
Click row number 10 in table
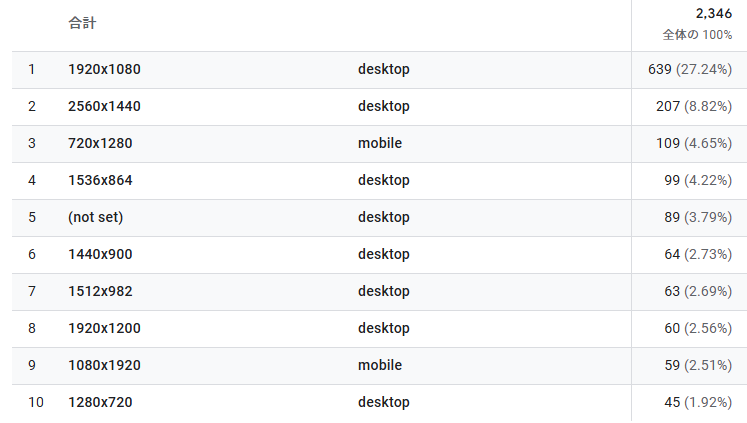[x=36, y=403]
